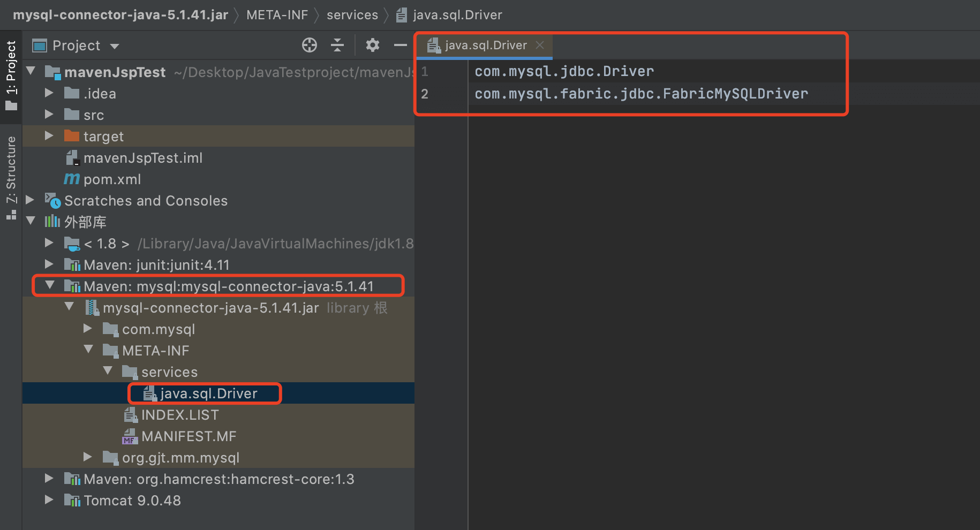The image size is (980, 530).
Task: Expand the JDK 1.8 library node
Action: tap(49, 243)
